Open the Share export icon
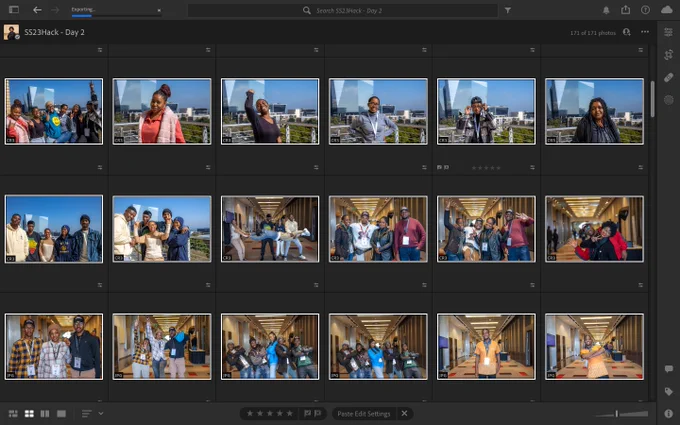 pos(625,10)
